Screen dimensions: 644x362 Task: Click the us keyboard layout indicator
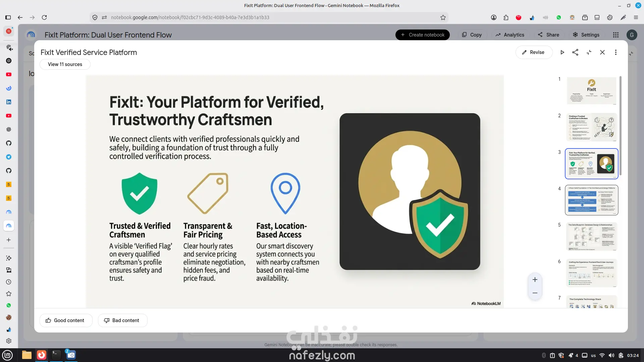tap(593, 355)
